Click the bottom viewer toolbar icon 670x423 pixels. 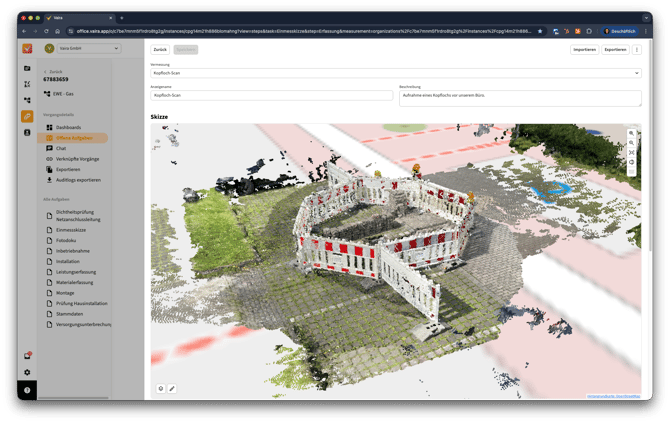[631, 171]
